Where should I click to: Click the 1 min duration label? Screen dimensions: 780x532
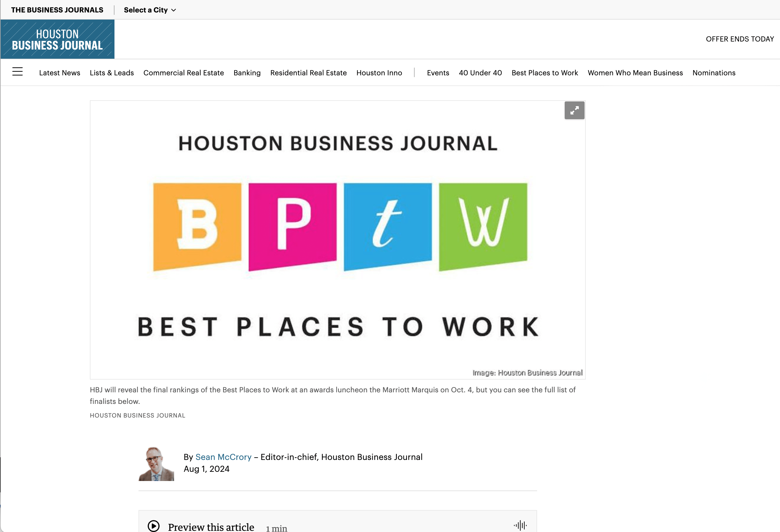click(x=276, y=528)
